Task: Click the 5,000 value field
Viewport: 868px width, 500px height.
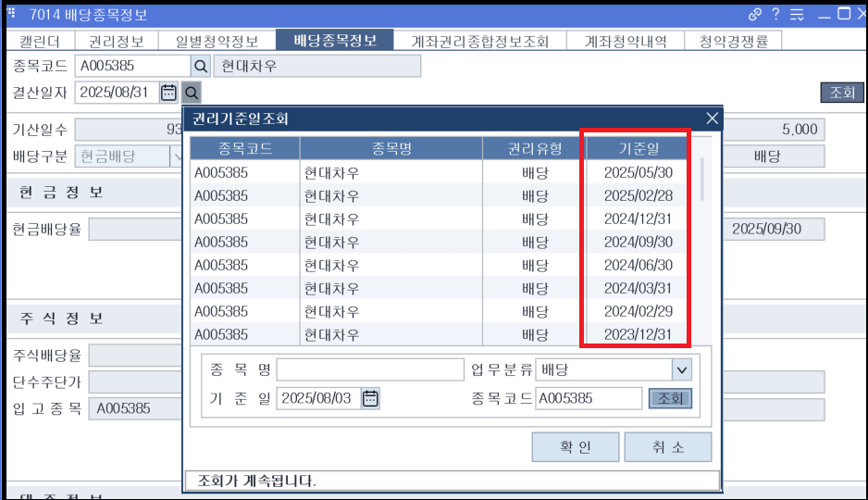Action: pyautogui.click(x=774, y=130)
